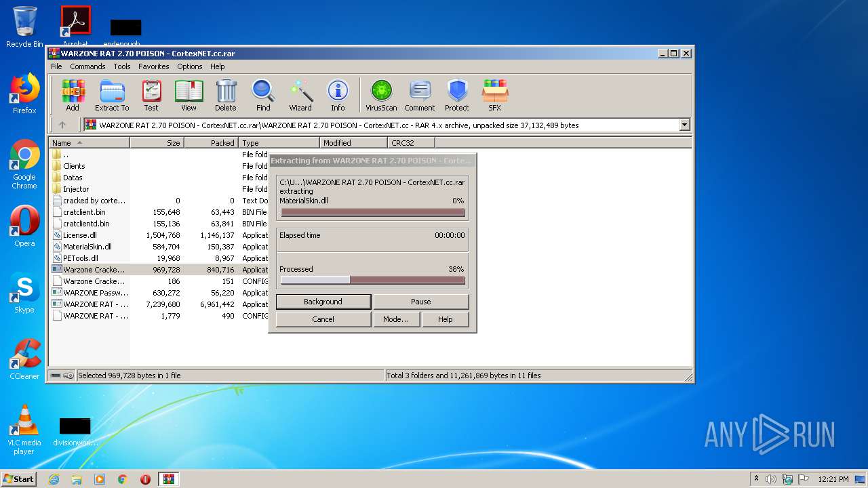Viewport: 868px width, 488px height.
Task: Launch Firefox from desktop
Action: pyautogui.click(x=24, y=94)
